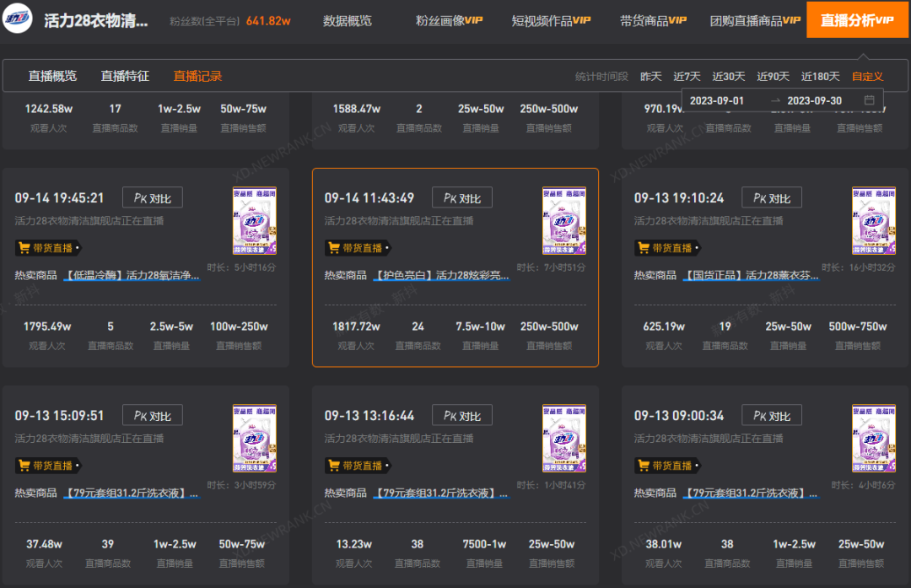Switch to 直播特征 sub-tab
This screenshot has height=588, width=911.
[125, 76]
